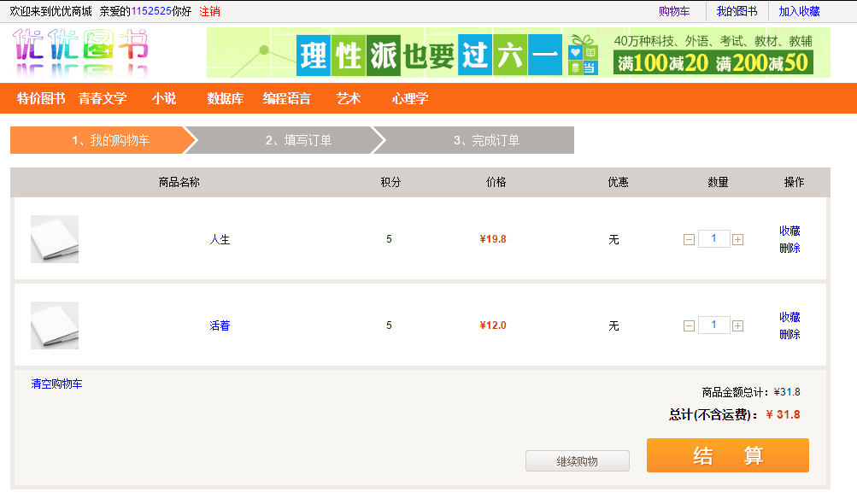Open 我的图书 in top bar
This screenshot has height=504, width=857.
[x=737, y=11]
